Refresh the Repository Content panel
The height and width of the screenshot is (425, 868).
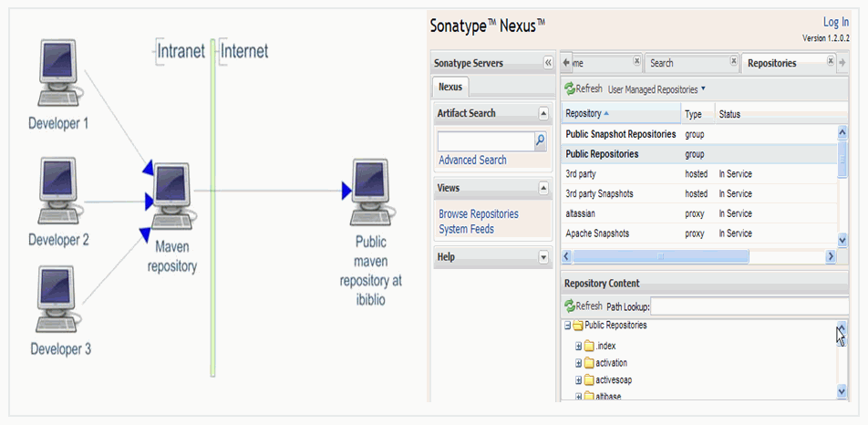point(584,306)
